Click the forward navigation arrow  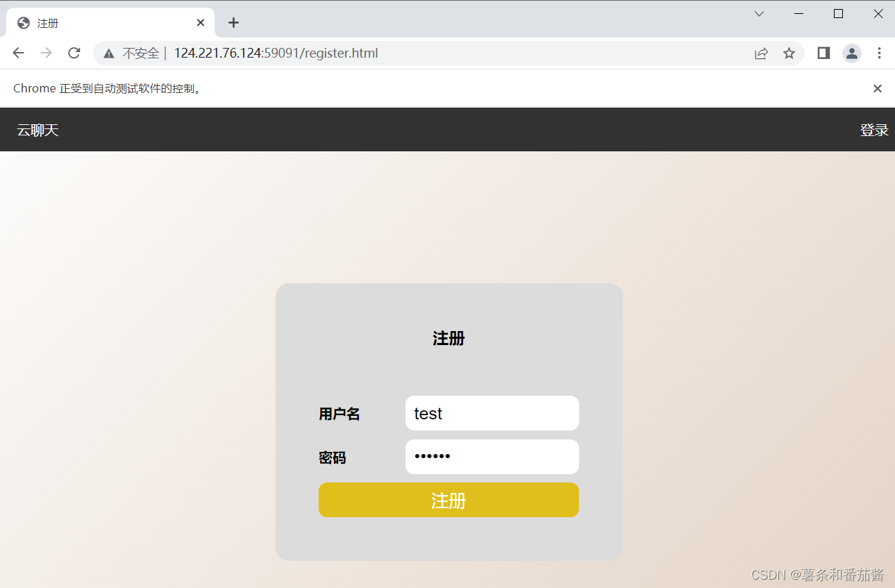point(47,53)
